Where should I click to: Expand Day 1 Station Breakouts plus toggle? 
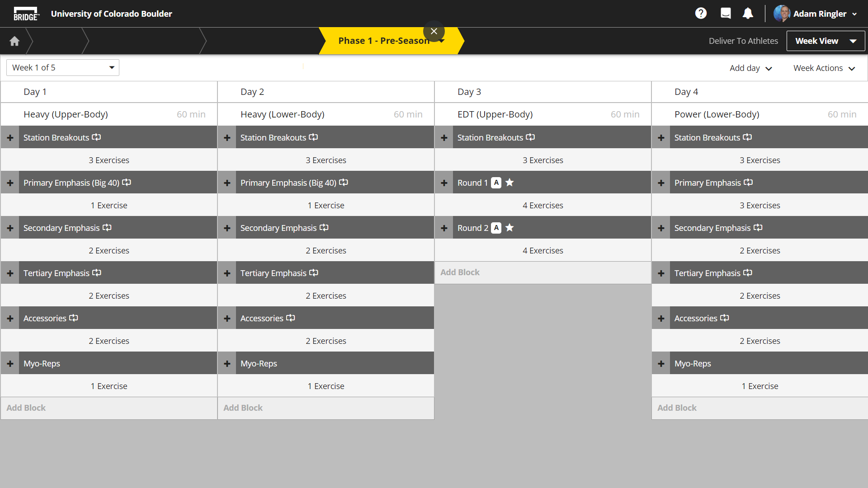pos(10,137)
